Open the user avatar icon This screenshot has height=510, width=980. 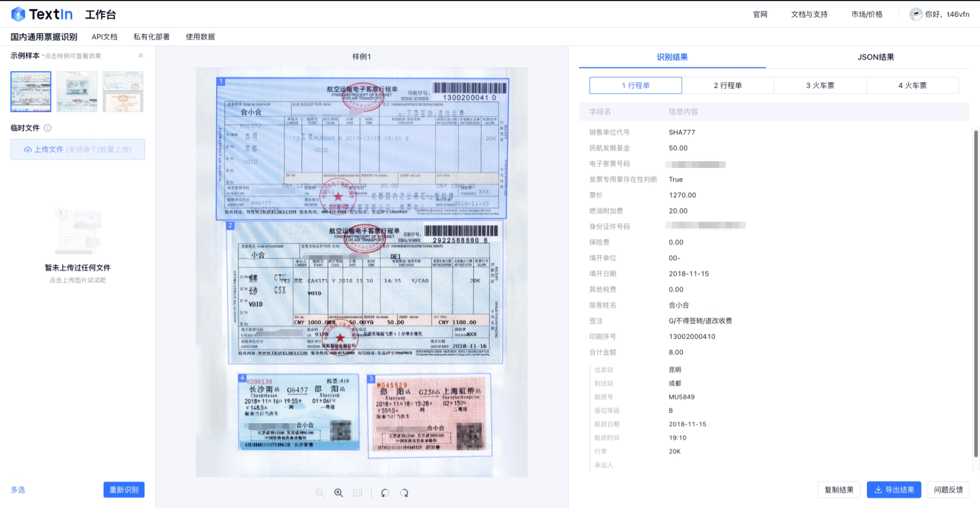916,13
